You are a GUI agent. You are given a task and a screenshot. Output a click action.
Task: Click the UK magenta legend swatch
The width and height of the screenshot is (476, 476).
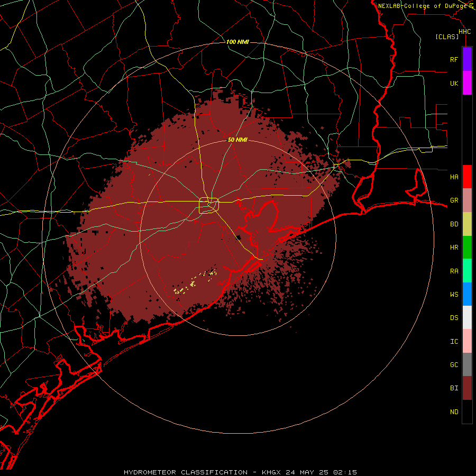coord(467,83)
